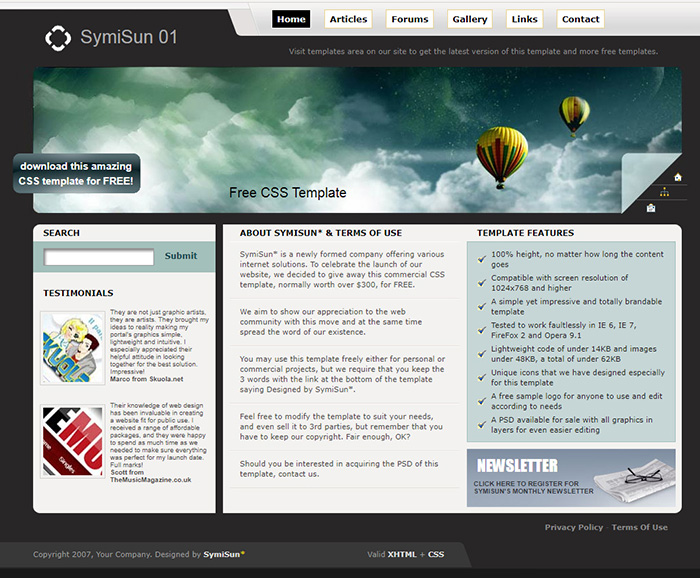Follow the Terms Of Use link
700x578 pixels.
(x=639, y=527)
